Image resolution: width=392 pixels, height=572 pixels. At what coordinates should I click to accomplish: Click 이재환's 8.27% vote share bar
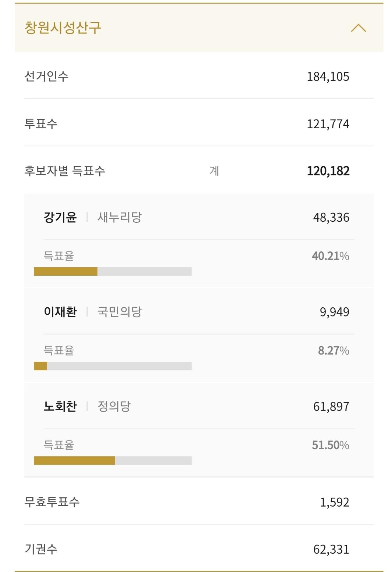click(113, 366)
